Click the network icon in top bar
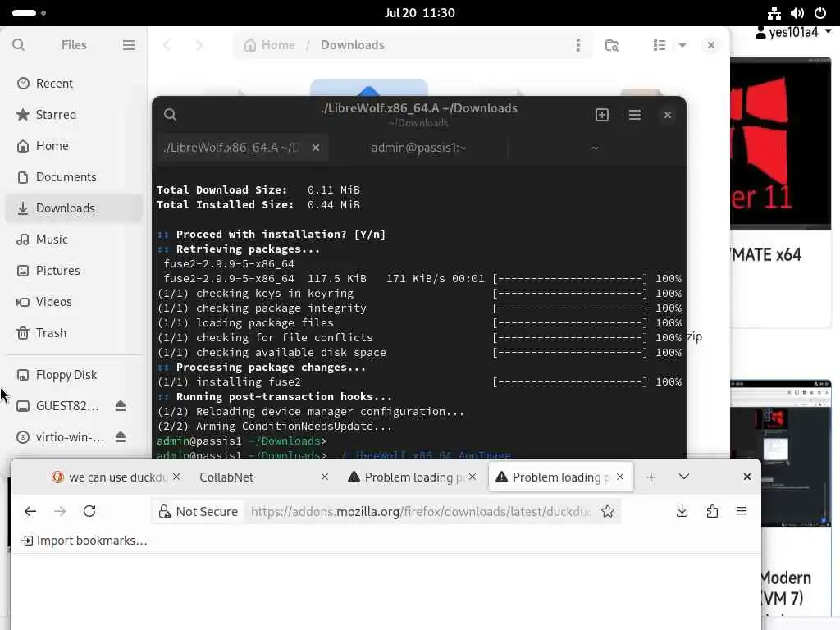 click(x=774, y=13)
